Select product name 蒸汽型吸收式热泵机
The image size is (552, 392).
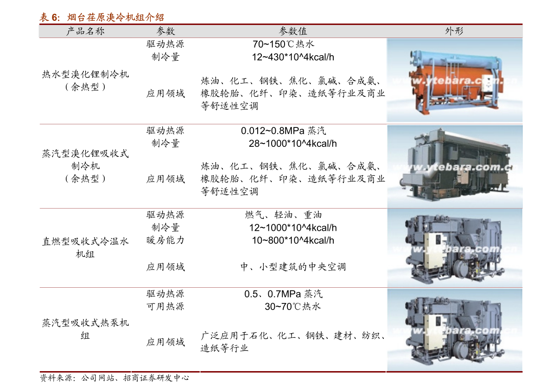click(85, 322)
